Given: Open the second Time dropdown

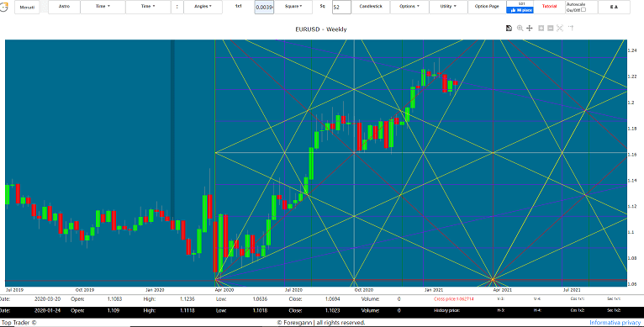Looking at the screenshot, I should tap(148, 7).
